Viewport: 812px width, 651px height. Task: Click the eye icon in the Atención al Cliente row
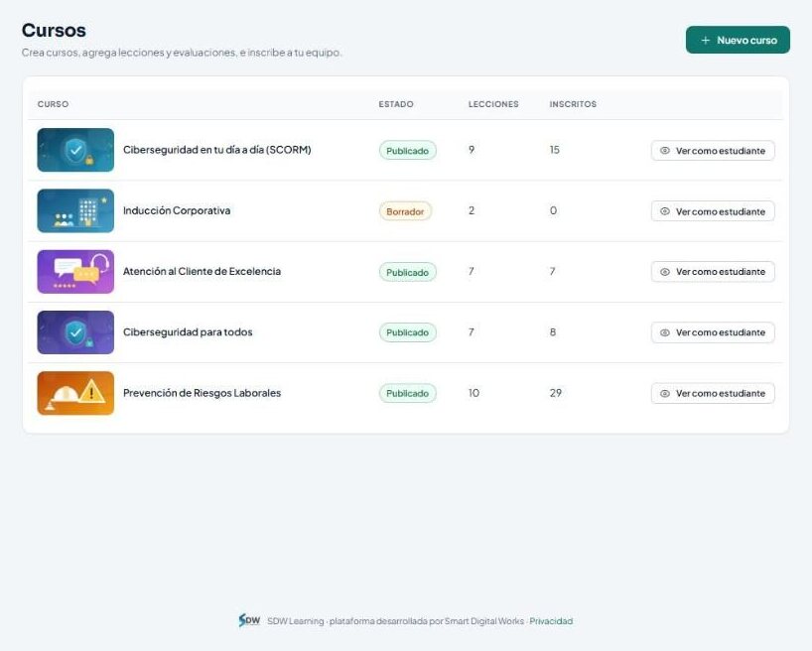pyautogui.click(x=665, y=272)
